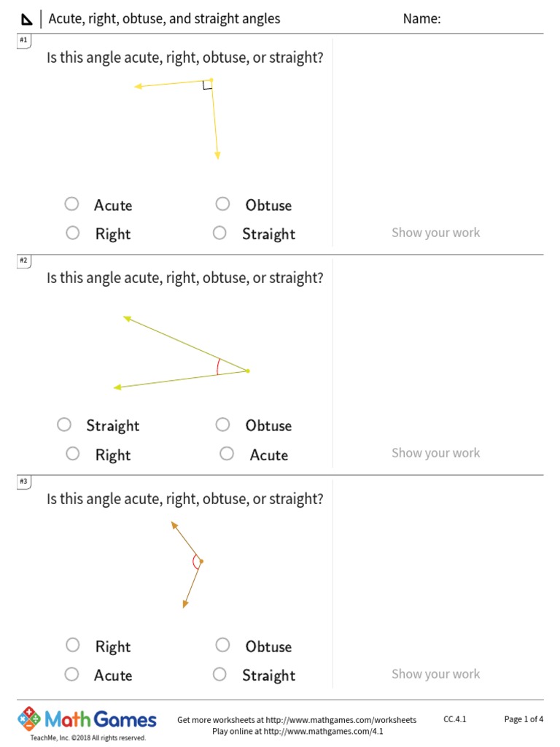Click the red arc marker in question 2
560x747 pixels.
218,366
